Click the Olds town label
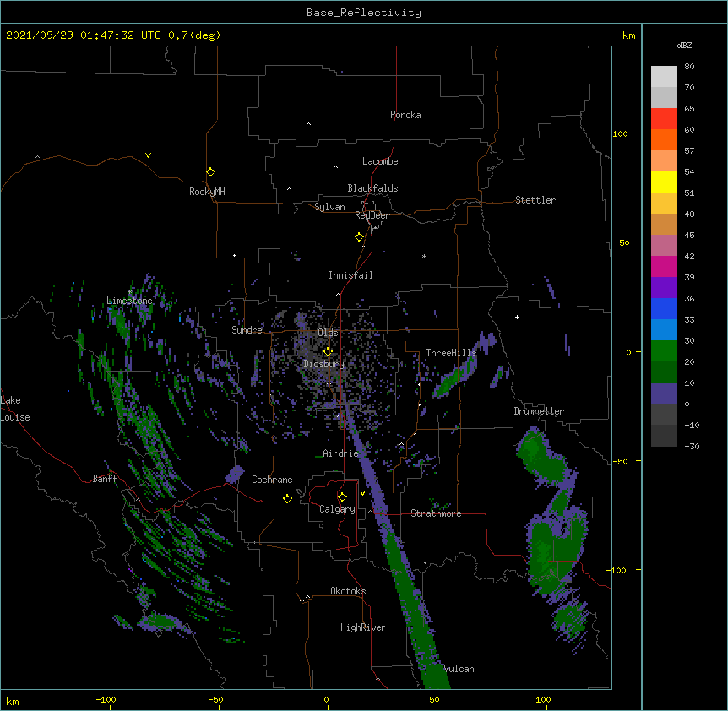Screen dimensions: 728x711 [x=328, y=333]
